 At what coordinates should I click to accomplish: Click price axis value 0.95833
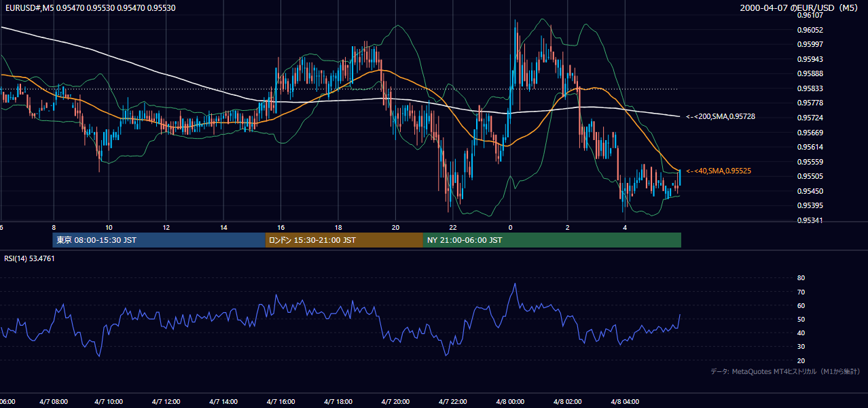coord(810,88)
